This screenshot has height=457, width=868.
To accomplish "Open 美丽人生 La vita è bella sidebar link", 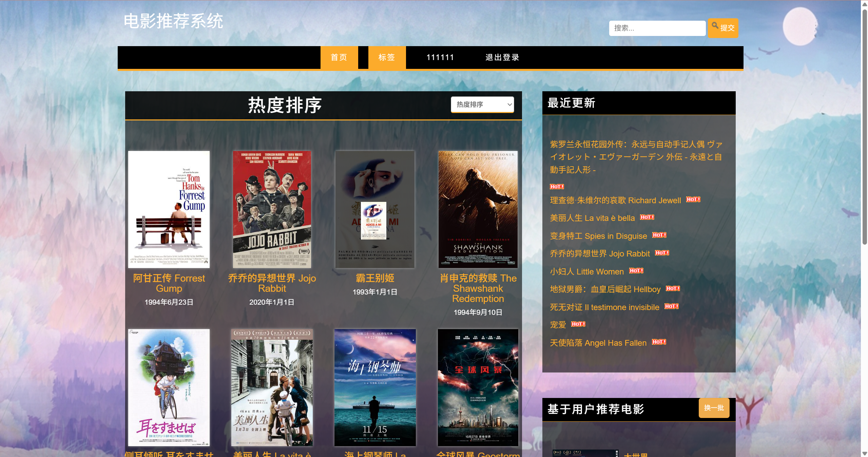I will (592, 218).
